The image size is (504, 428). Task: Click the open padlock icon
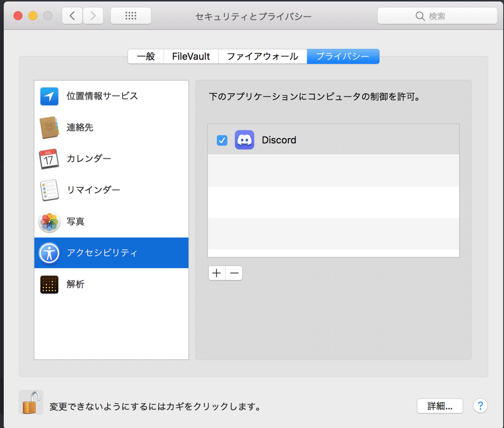click(x=31, y=402)
